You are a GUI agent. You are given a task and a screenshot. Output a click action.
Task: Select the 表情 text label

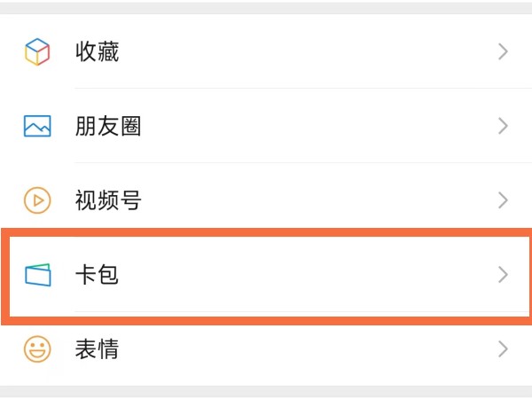click(97, 349)
